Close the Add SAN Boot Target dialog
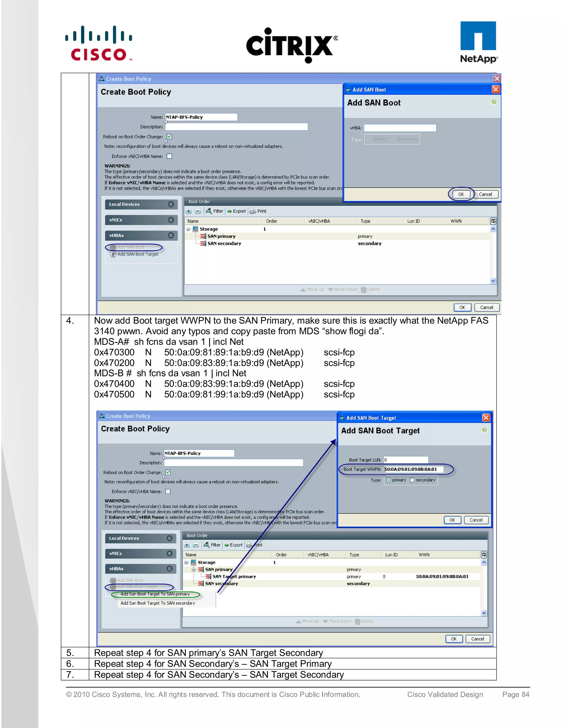 coord(486,418)
